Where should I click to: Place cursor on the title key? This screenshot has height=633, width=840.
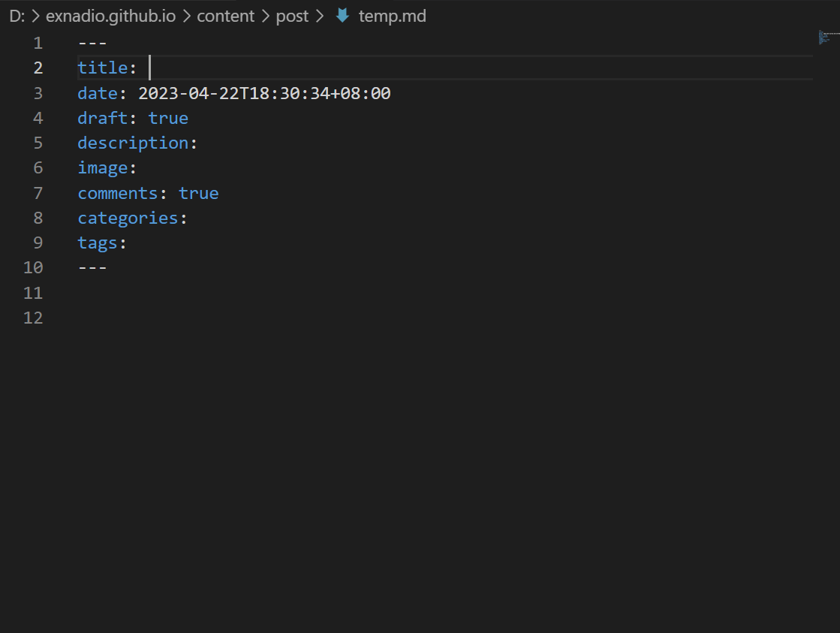click(x=102, y=68)
